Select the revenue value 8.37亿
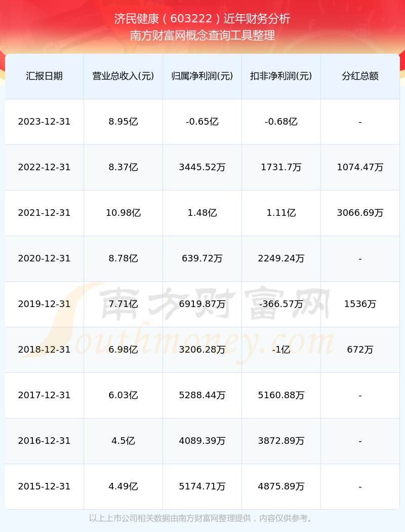 click(x=124, y=167)
